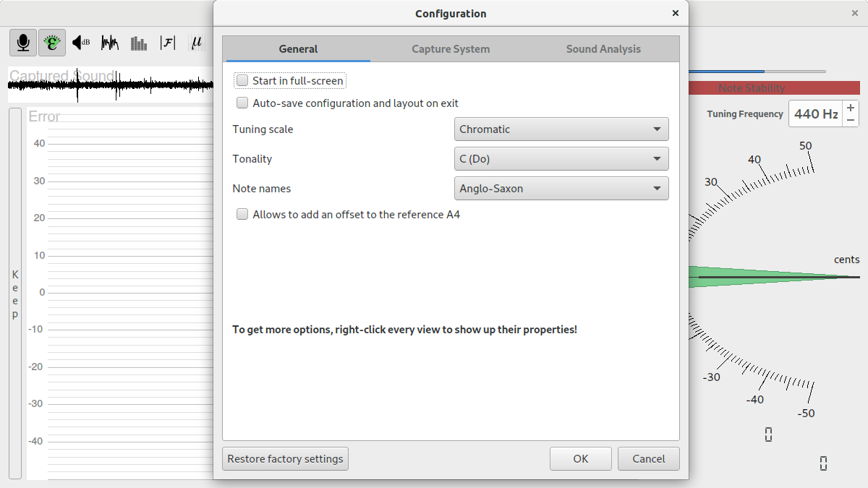Click the μ statistics view icon
This screenshot has width=868, height=488.
coord(196,43)
